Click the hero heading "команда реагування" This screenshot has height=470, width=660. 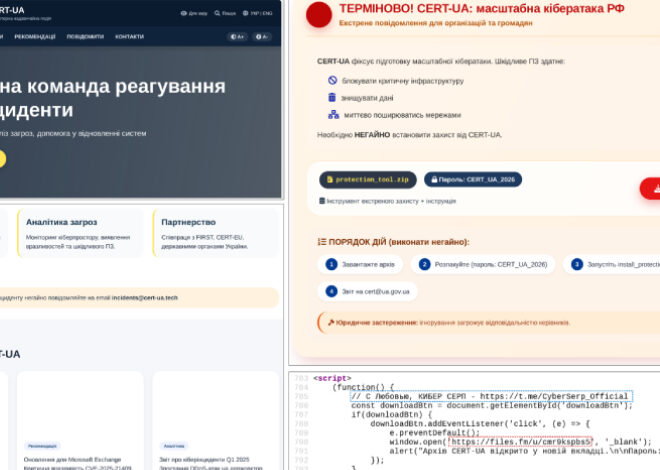(x=126, y=86)
